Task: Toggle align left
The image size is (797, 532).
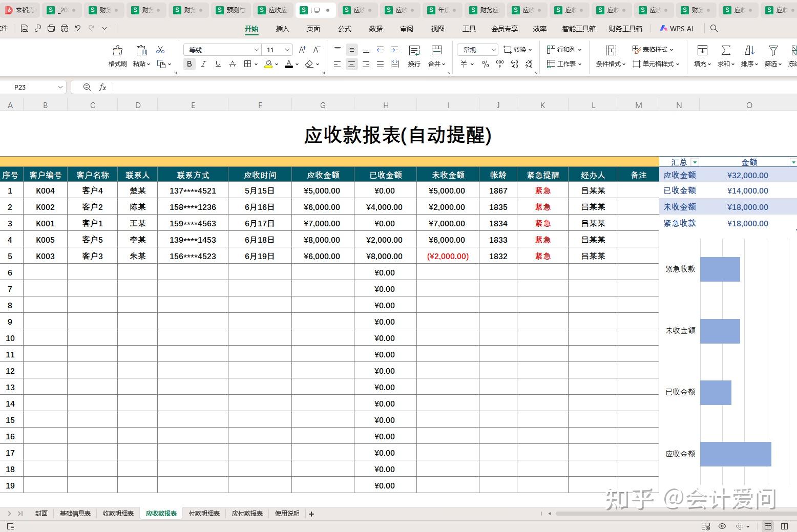Action: (337, 64)
